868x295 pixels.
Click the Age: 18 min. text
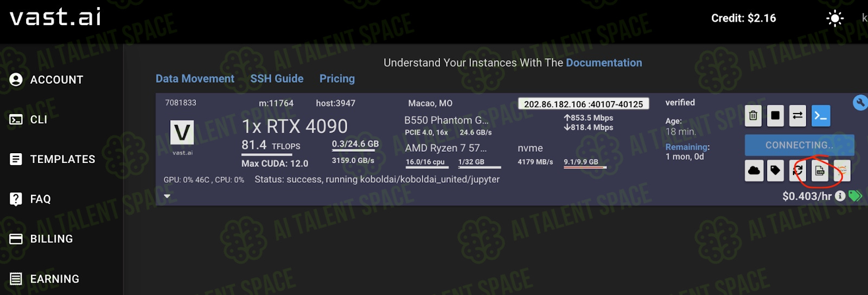click(x=681, y=127)
